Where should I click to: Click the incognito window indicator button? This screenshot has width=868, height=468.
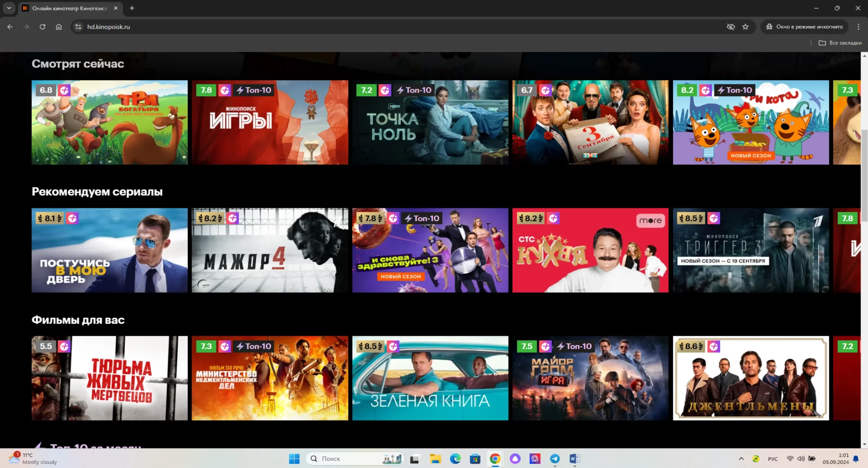coord(804,27)
